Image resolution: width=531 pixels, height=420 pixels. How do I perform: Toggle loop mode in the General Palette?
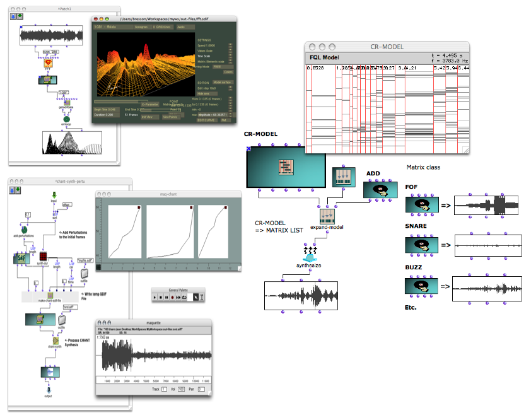point(184,298)
